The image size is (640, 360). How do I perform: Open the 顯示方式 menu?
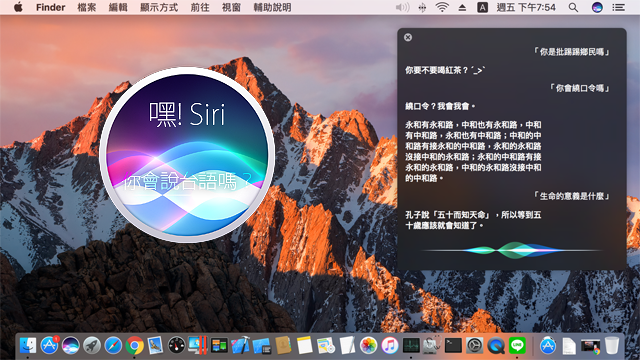159,7
